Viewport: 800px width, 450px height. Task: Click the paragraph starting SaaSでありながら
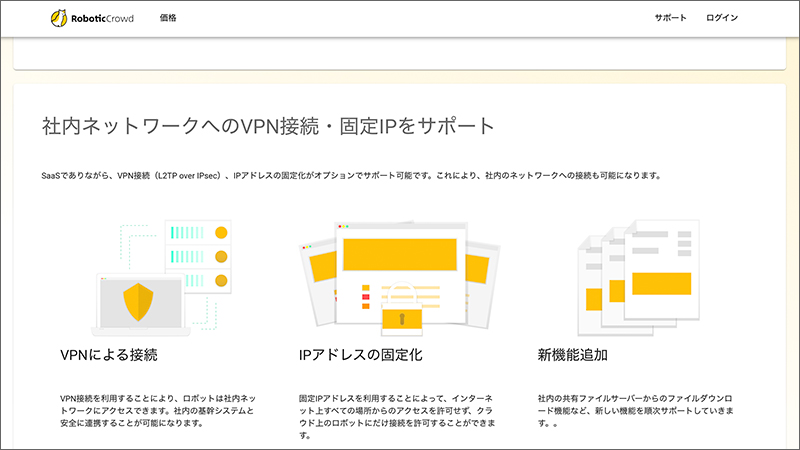352,176
